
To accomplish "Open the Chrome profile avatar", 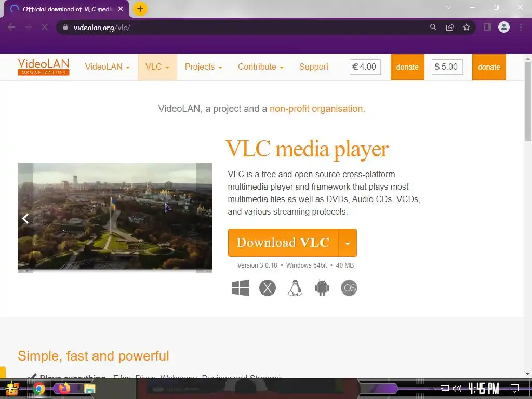I will pyautogui.click(x=504, y=27).
